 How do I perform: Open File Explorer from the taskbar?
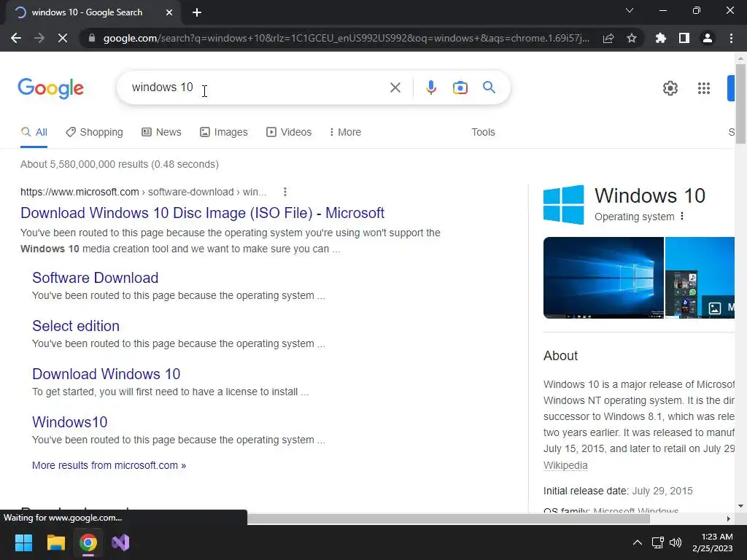55,542
